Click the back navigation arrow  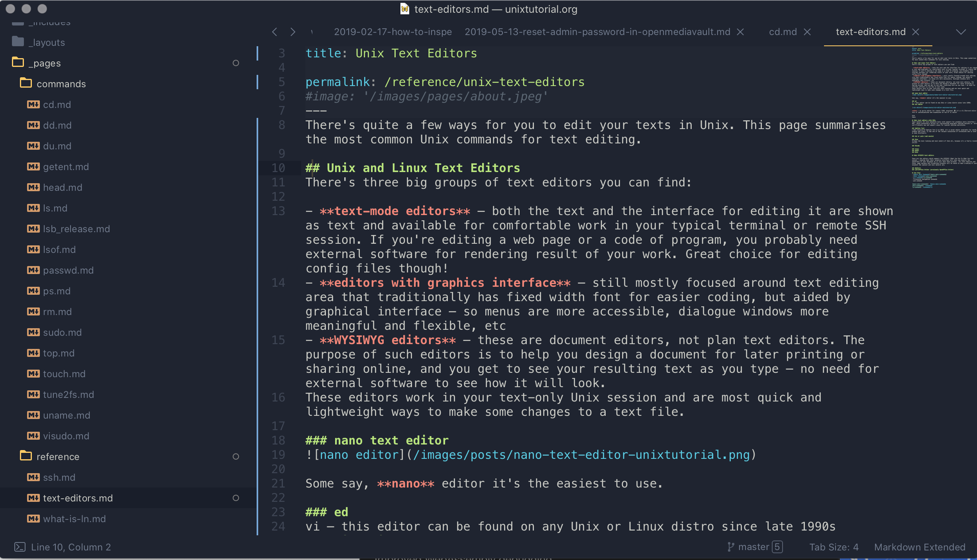275,32
